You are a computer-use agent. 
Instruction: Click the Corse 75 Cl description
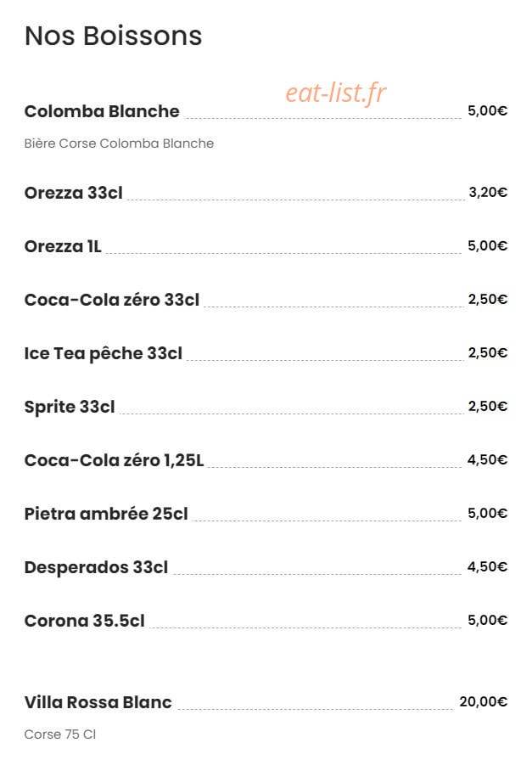[60, 734]
